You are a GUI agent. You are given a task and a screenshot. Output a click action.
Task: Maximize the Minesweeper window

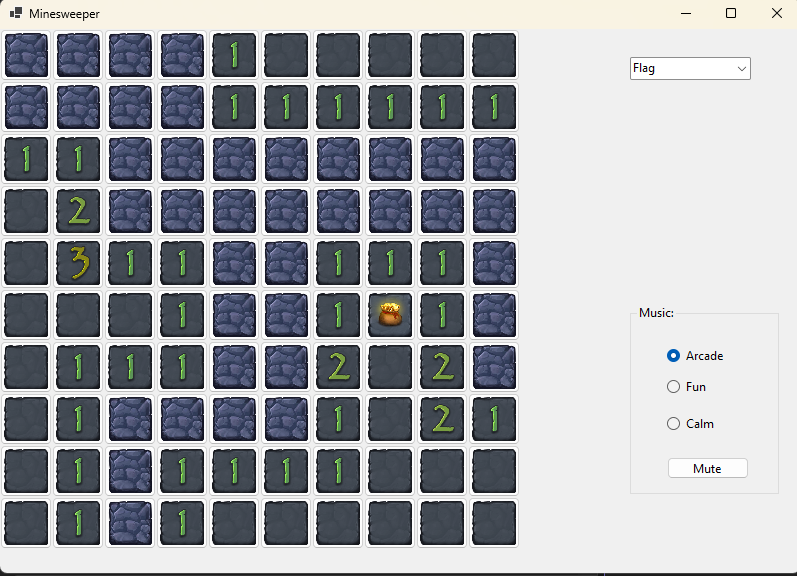731,13
